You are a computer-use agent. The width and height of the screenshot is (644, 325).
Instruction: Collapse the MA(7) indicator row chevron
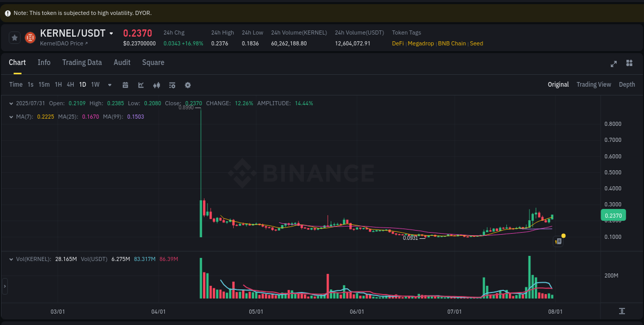pos(11,117)
